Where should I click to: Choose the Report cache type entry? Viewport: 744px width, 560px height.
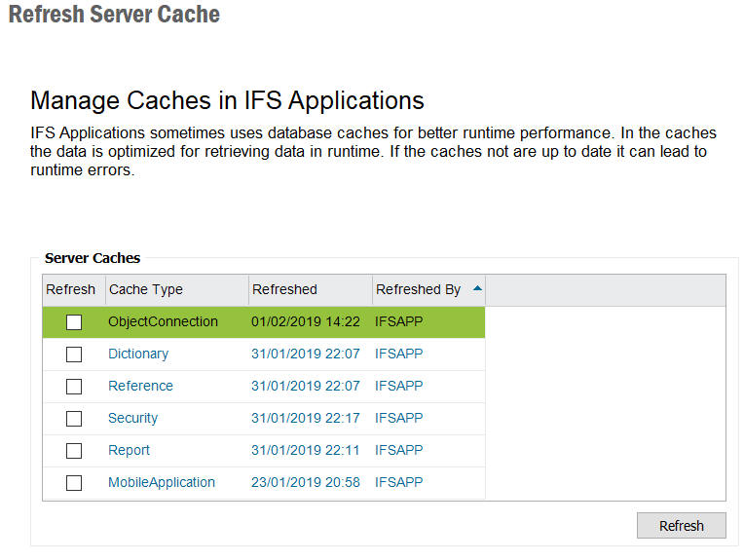(x=129, y=450)
